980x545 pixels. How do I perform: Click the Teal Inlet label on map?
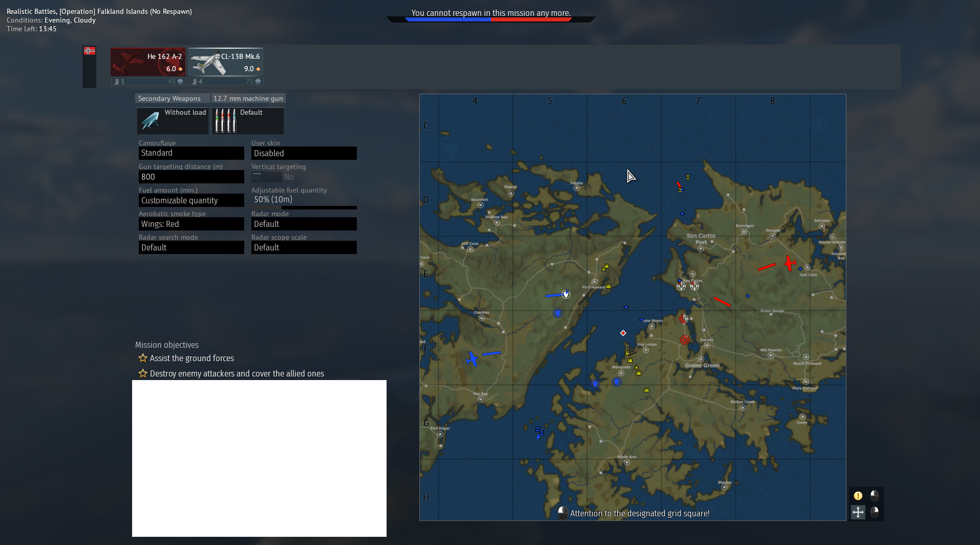[x=808, y=275]
